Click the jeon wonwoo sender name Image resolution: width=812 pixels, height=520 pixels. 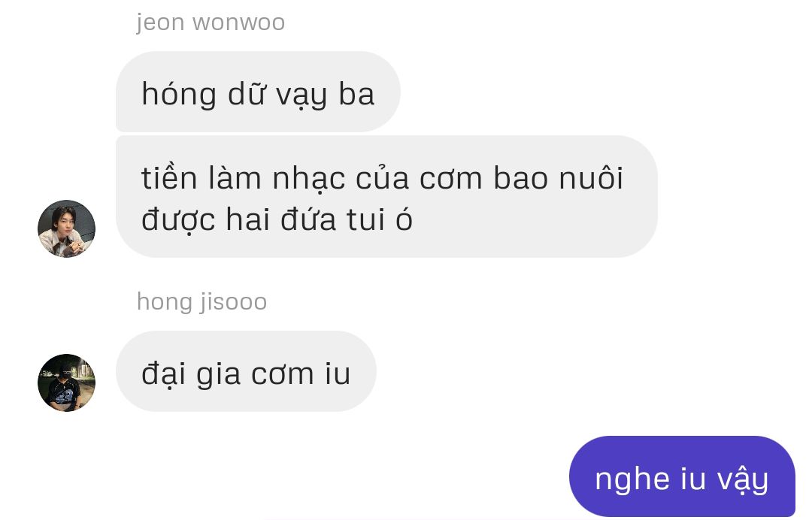point(211,23)
